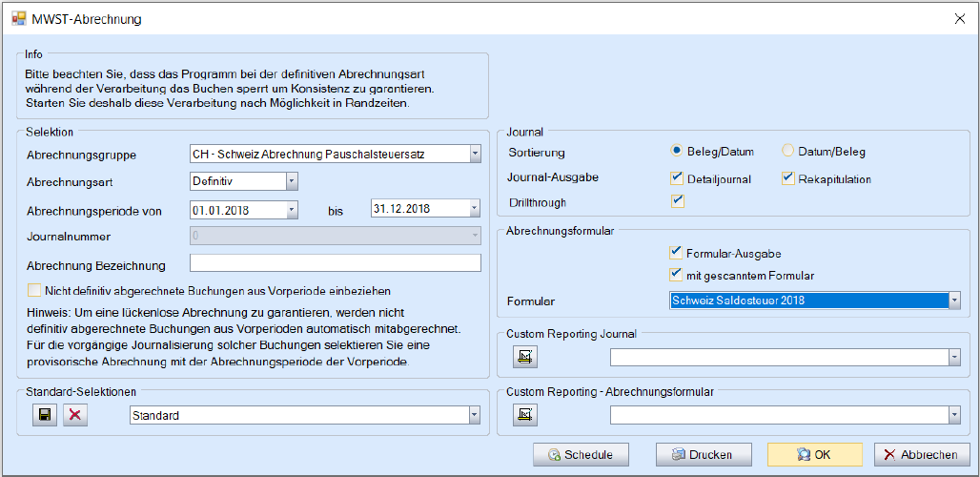Open the bis date 31.12.2018 dropdown
The image size is (980, 477).
[475, 208]
